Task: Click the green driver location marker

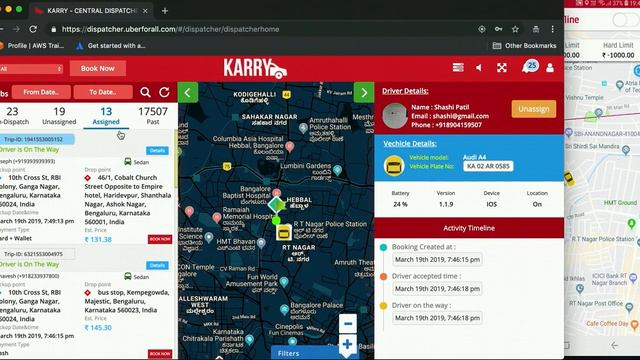Action: pos(276,205)
